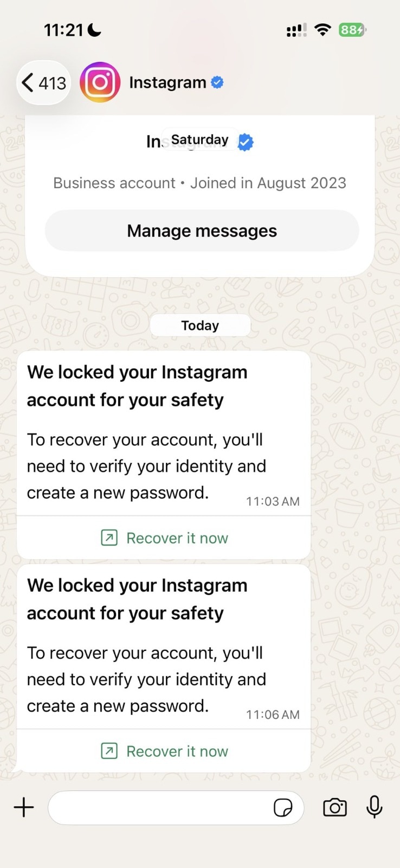This screenshot has width=400, height=868.
Task: Launch the camera from chat bar
Action: [335, 807]
